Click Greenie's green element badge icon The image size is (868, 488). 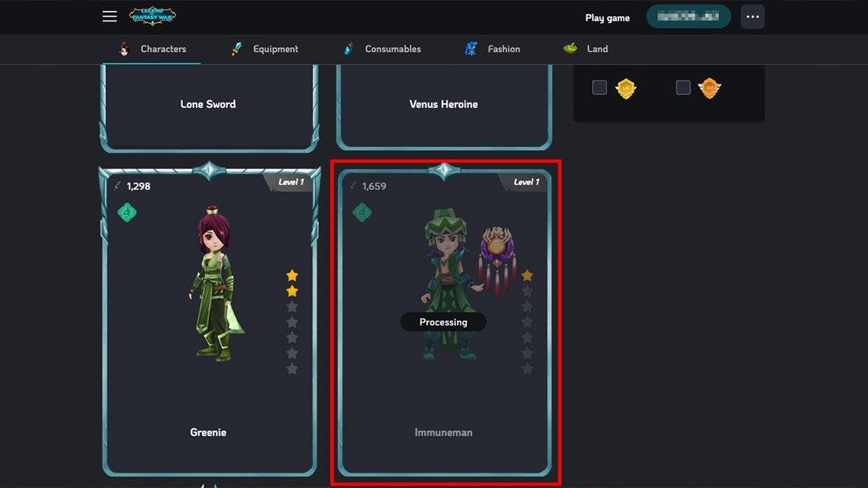coord(127,212)
